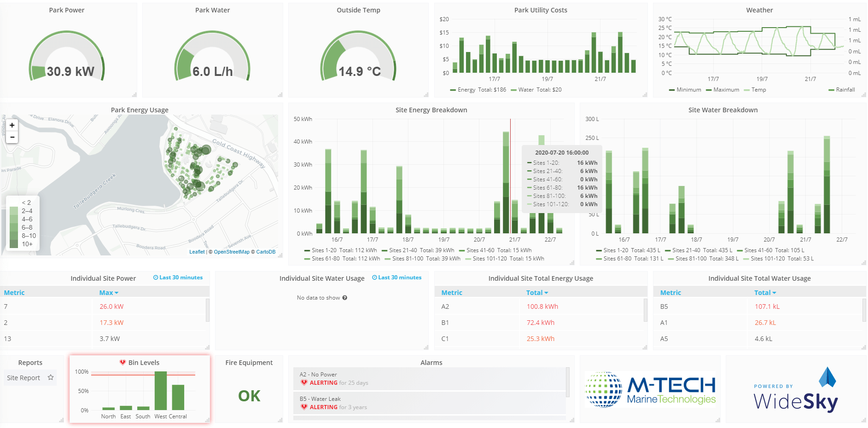Screen dimensions: 868x428
Task: Click the WideSky powered-by logo
Action: click(796, 389)
